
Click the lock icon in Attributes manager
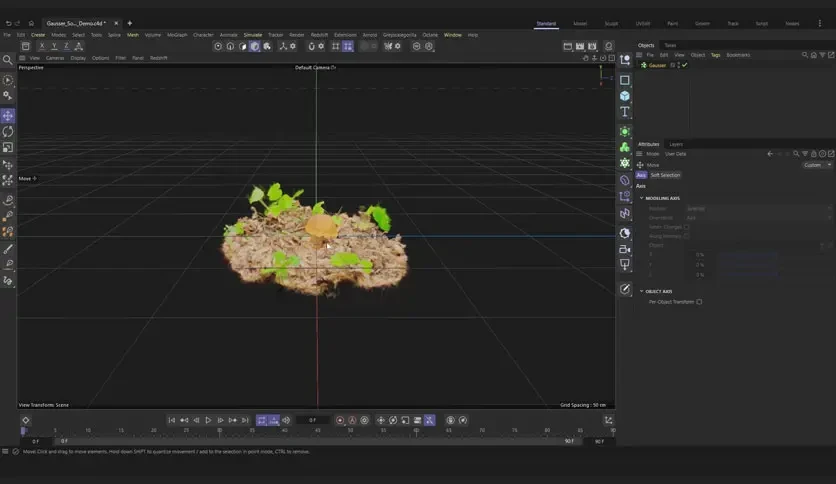(x=814, y=154)
